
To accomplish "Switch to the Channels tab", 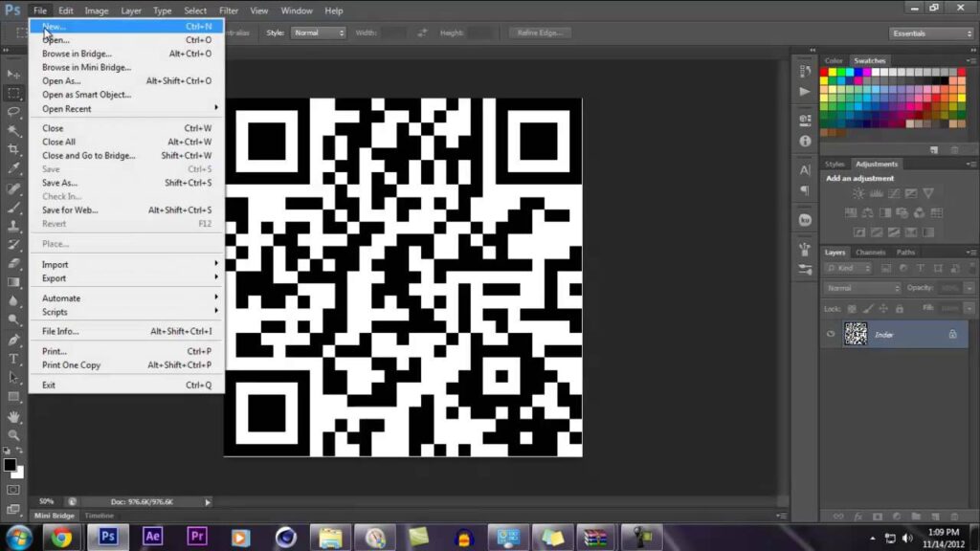I will [x=870, y=253].
